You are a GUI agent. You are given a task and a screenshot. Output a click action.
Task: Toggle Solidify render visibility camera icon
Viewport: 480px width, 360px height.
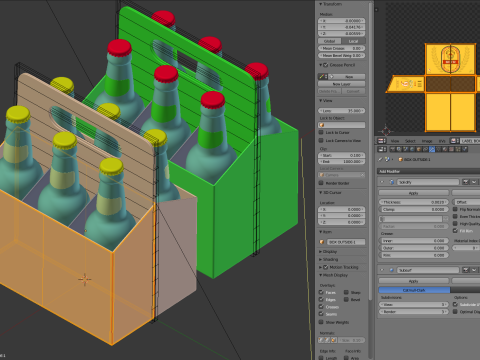coord(466,182)
